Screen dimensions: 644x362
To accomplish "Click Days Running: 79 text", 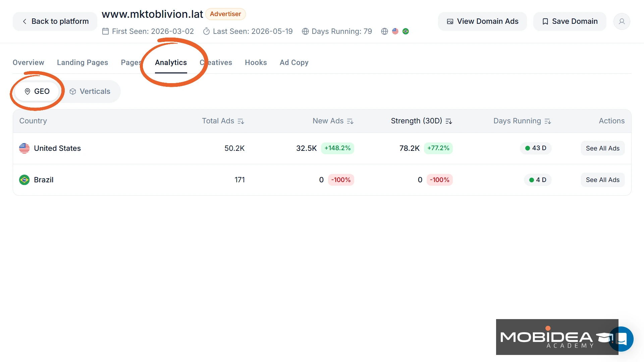I will click(342, 31).
